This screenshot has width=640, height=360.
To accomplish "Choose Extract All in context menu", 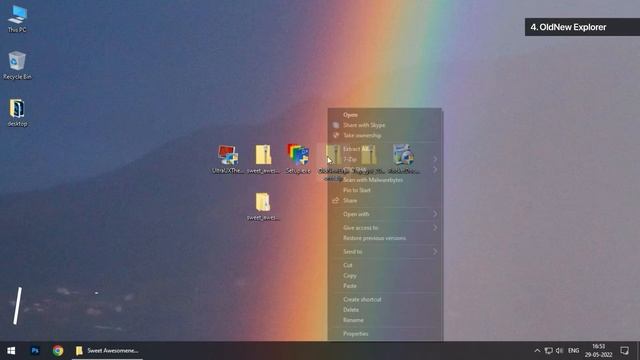I will pos(385,149).
